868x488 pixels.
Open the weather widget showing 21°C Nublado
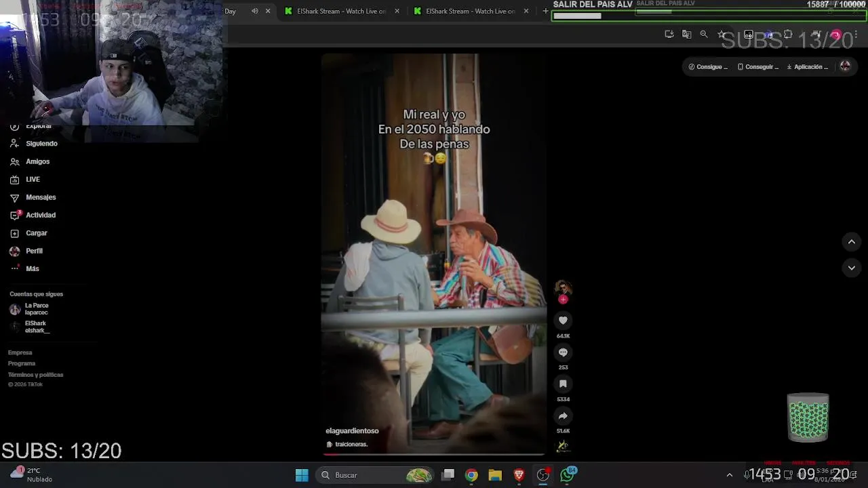click(31, 474)
